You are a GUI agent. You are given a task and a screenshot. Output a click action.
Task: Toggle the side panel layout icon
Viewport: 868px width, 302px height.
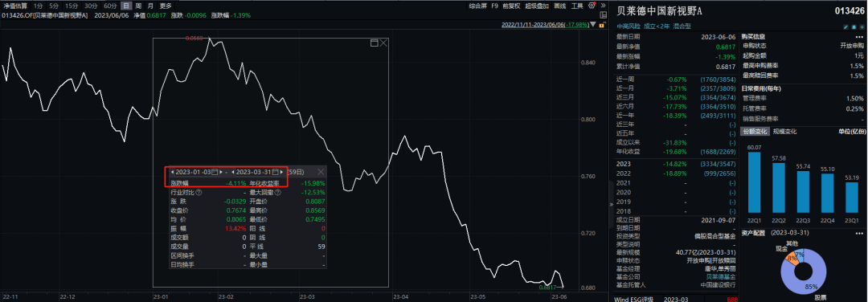pyautogui.click(x=604, y=15)
